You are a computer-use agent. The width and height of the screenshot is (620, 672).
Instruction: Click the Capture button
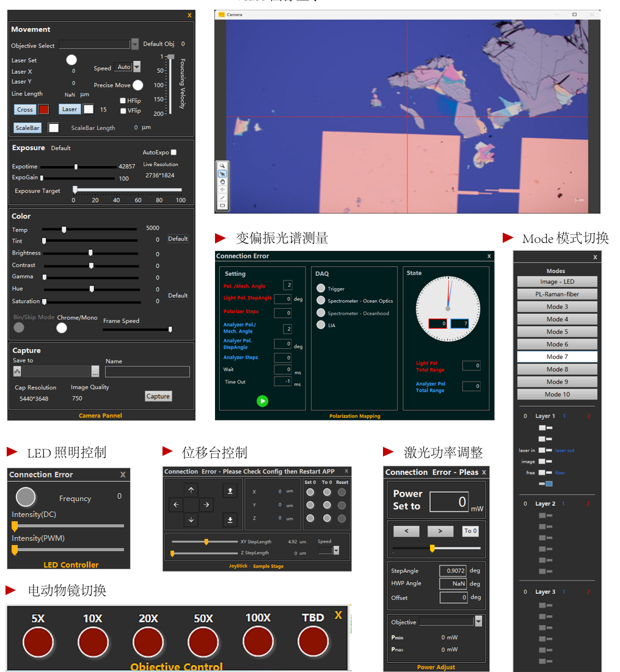(158, 396)
